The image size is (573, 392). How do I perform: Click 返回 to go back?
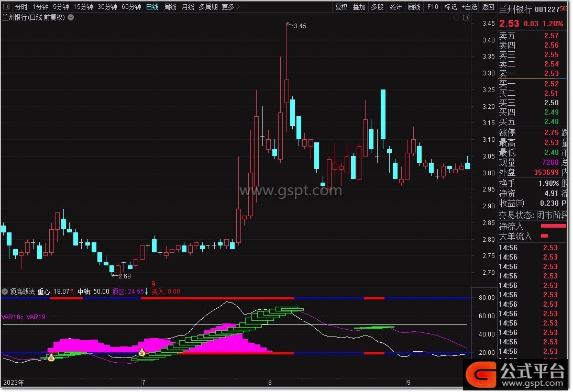(x=488, y=7)
